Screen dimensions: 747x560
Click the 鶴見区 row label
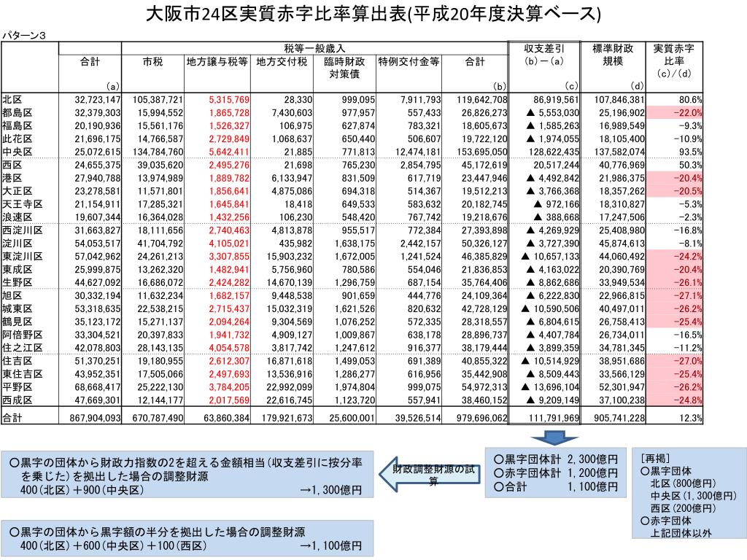coord(18,322)
